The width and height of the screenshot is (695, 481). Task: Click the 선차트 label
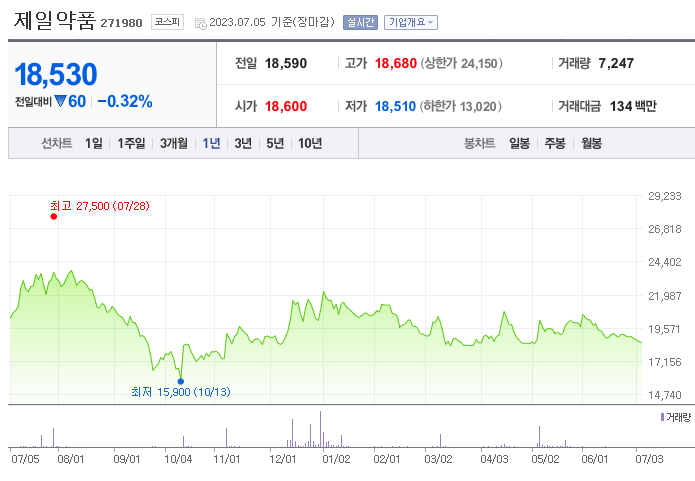point(57,143)
